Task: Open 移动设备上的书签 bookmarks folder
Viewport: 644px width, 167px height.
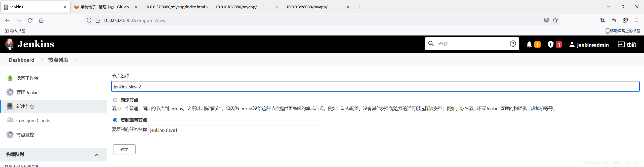Action: point(623,31)
